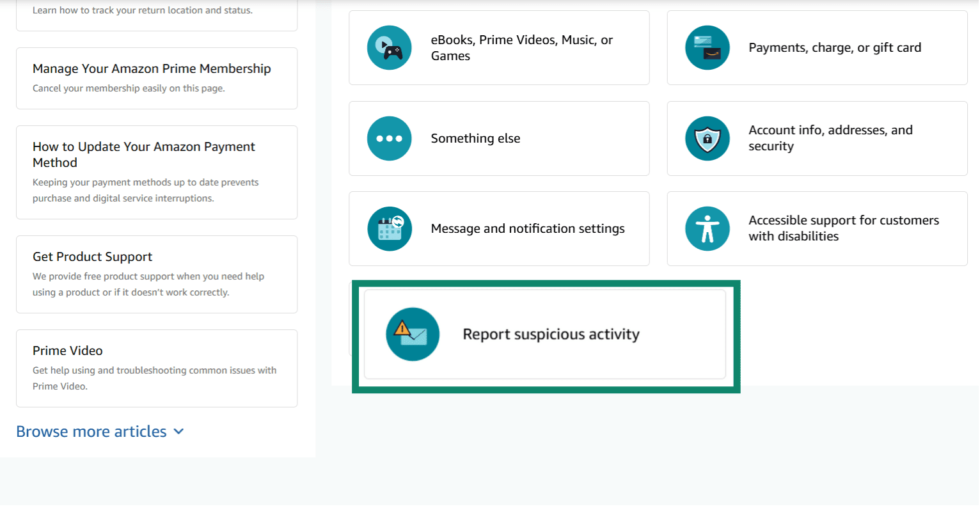Expand Browse more articles
The image size is (980, 520).
tap(100, 431)
